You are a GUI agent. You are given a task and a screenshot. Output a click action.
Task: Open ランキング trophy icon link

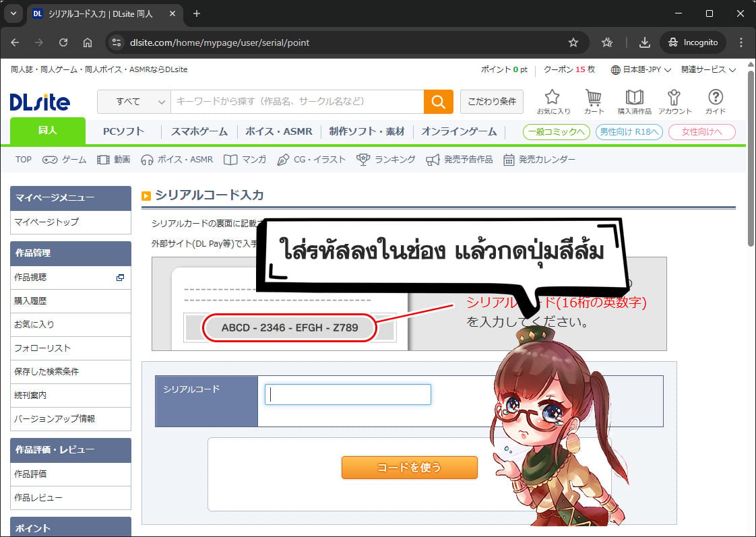pos(385,160)
